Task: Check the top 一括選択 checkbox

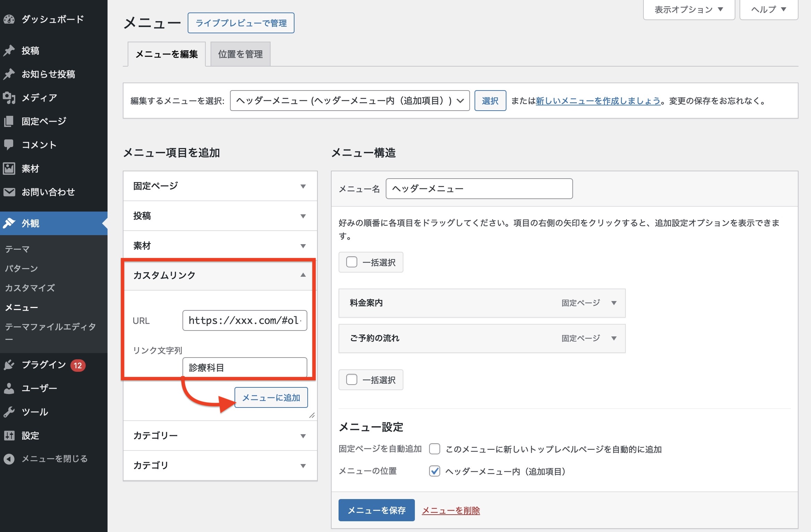Action: pyautogui.click(x=352, y=262)
